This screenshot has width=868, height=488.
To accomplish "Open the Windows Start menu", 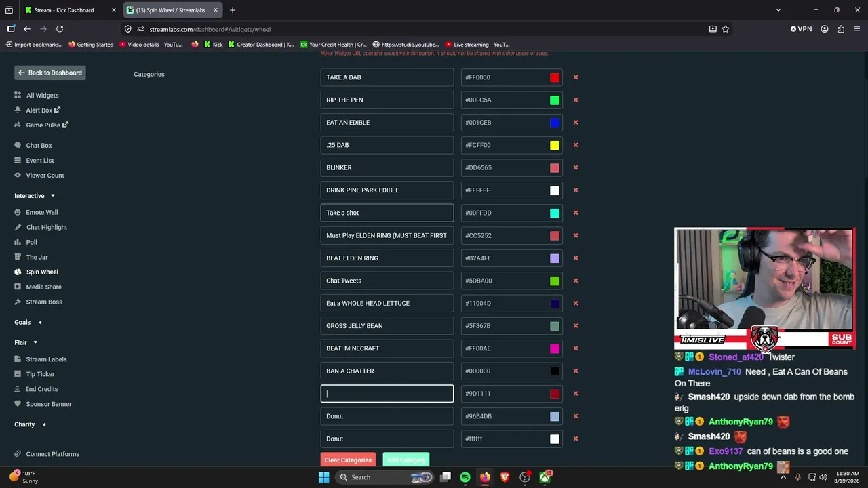I will [x=323, y=477].
